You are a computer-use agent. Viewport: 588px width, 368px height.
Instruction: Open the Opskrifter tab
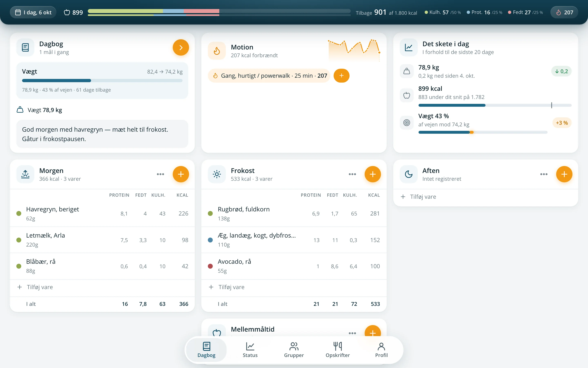337,350
